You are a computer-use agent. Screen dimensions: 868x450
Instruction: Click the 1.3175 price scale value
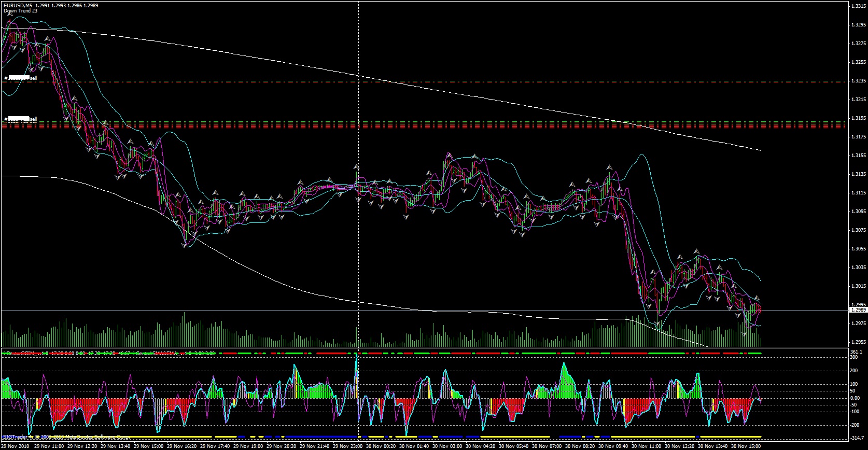(x=859, y=137)
